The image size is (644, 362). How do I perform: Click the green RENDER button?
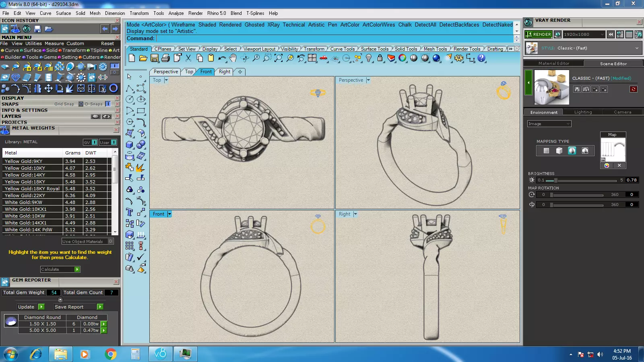[x=538, y=35]
